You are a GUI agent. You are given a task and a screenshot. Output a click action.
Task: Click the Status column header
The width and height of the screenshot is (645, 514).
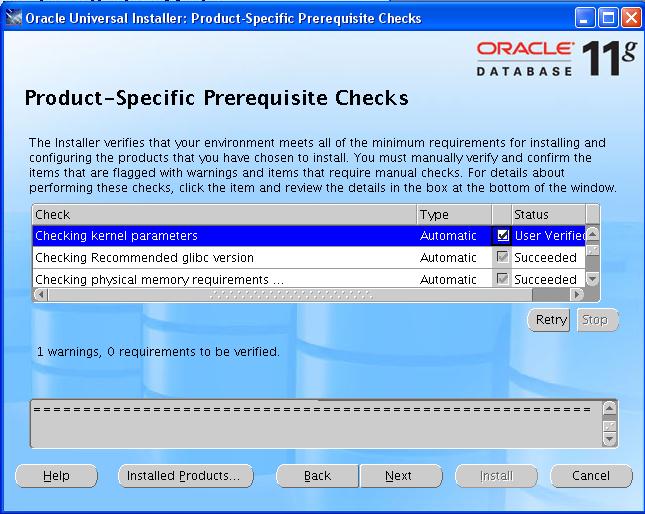point(546,214)
